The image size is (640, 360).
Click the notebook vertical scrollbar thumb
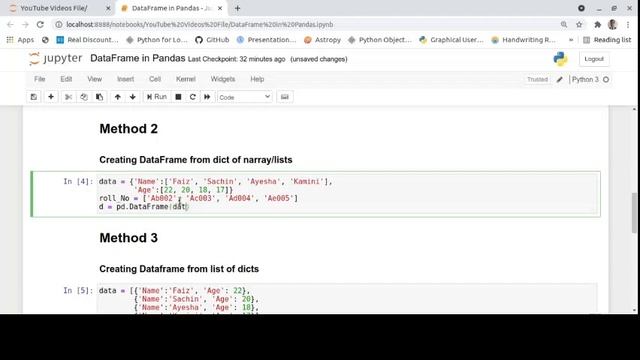click(x=634, y=213)
